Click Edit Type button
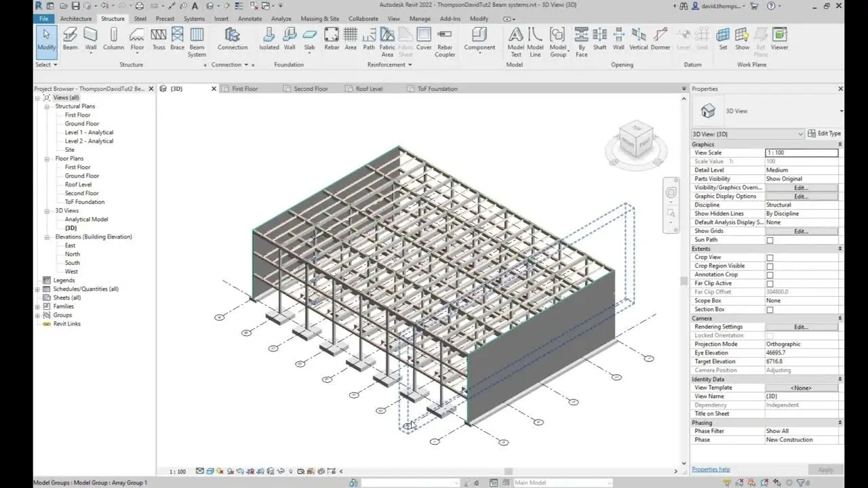The image size is (868, 488). tap(825, 134)
